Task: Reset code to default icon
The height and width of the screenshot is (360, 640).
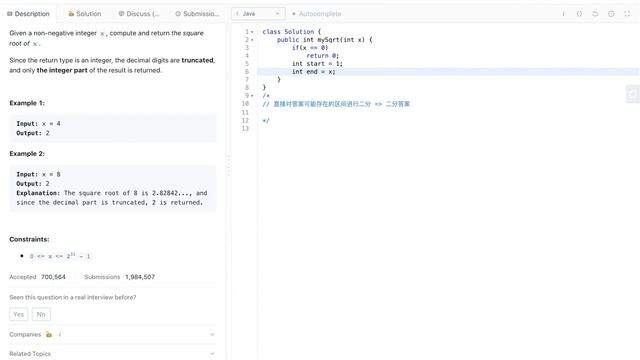Action: point(595,14)
